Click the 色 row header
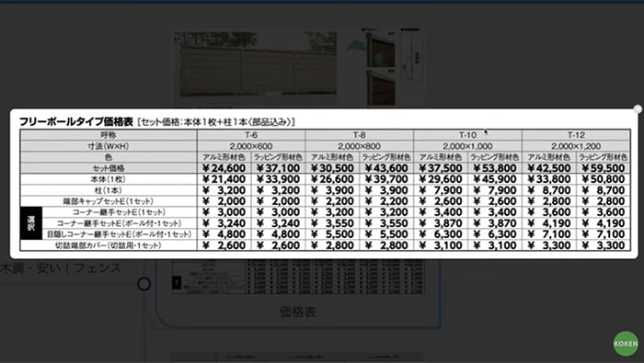 pos(109,157)
